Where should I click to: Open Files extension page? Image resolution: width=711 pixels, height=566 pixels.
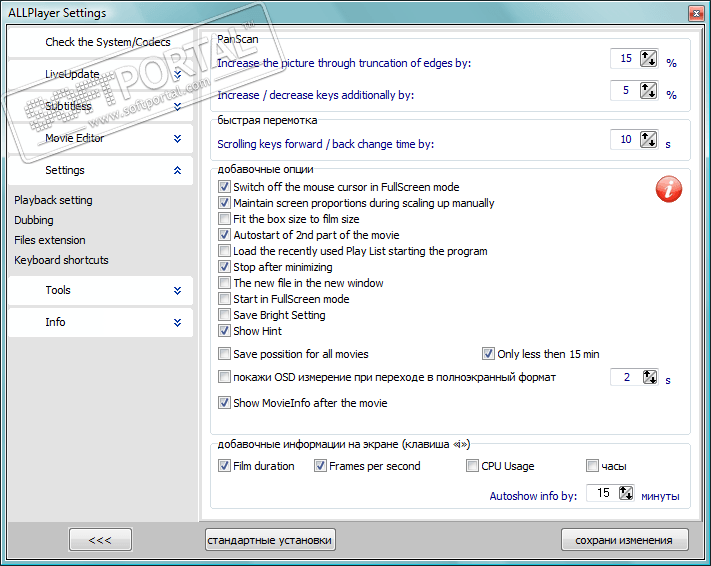(49, 240)
